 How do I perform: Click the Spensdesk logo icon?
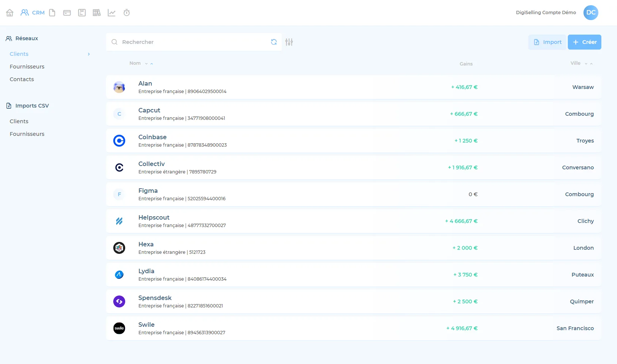coord(119,301)
